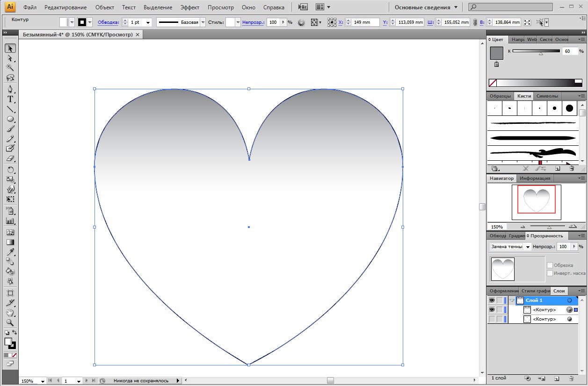Click the X coordinate field 149 mm
This screenshot has height=386, width=588.
click(x=362, y=22)
